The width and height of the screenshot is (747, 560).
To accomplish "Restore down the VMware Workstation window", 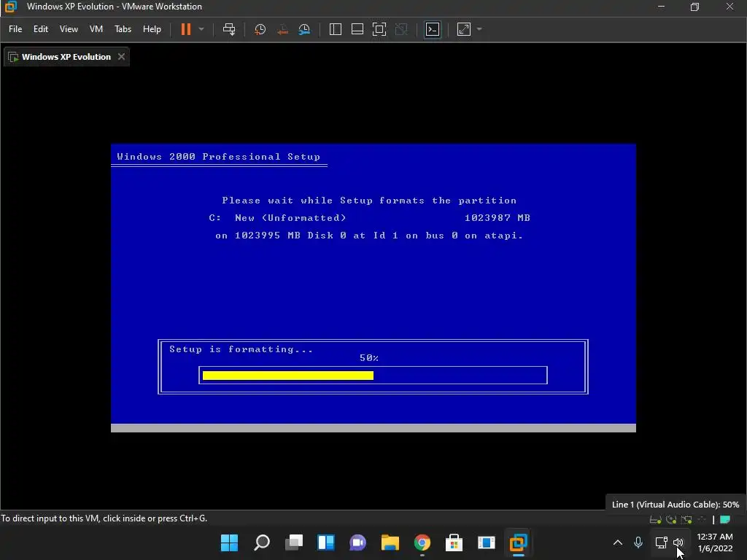I will (x=695, y=7).
